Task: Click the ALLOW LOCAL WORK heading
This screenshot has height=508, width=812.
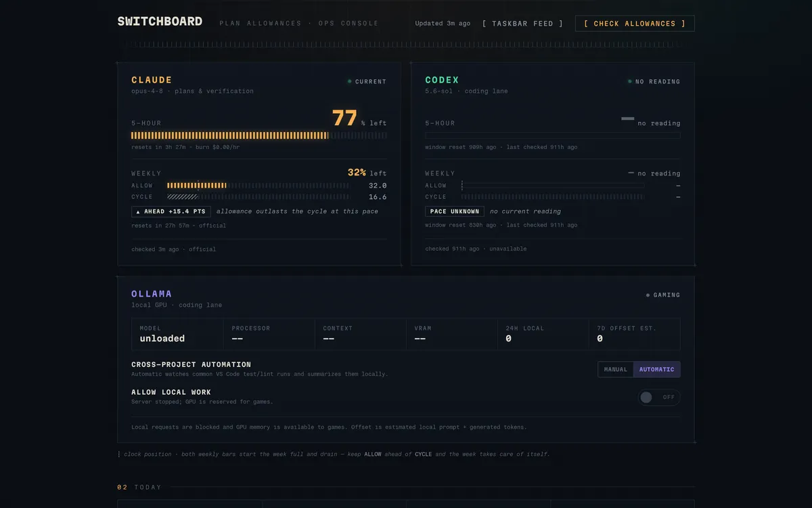Action: [x=171, y=392]
